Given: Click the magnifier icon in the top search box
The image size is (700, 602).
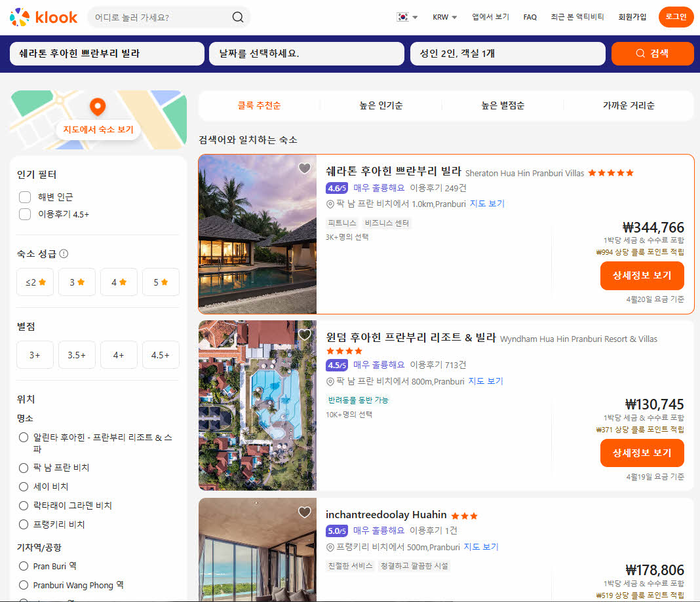Looking at the screenshot, I should point(238,17).
